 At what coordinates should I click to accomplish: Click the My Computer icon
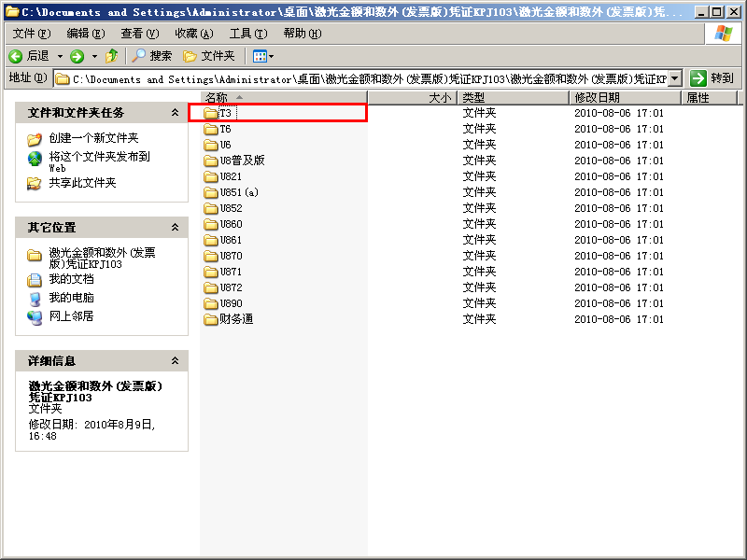coord(35,299)
